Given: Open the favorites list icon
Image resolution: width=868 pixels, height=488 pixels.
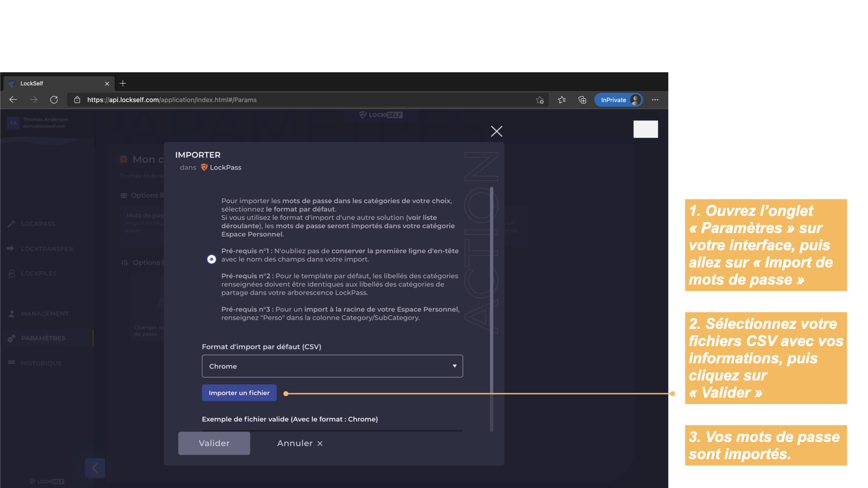Looking at the screenshot, I should point(562,100).
